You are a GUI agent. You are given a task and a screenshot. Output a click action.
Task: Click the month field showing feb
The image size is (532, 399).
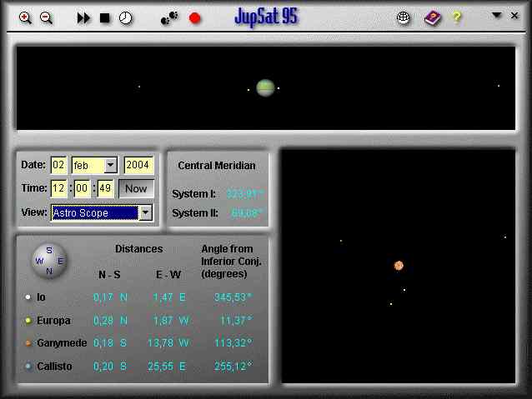(88, 166)
